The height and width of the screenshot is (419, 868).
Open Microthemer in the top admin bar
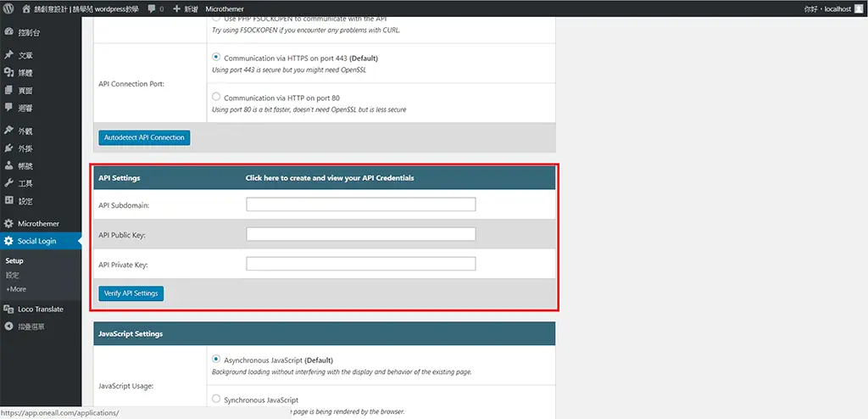click(224, 8)
